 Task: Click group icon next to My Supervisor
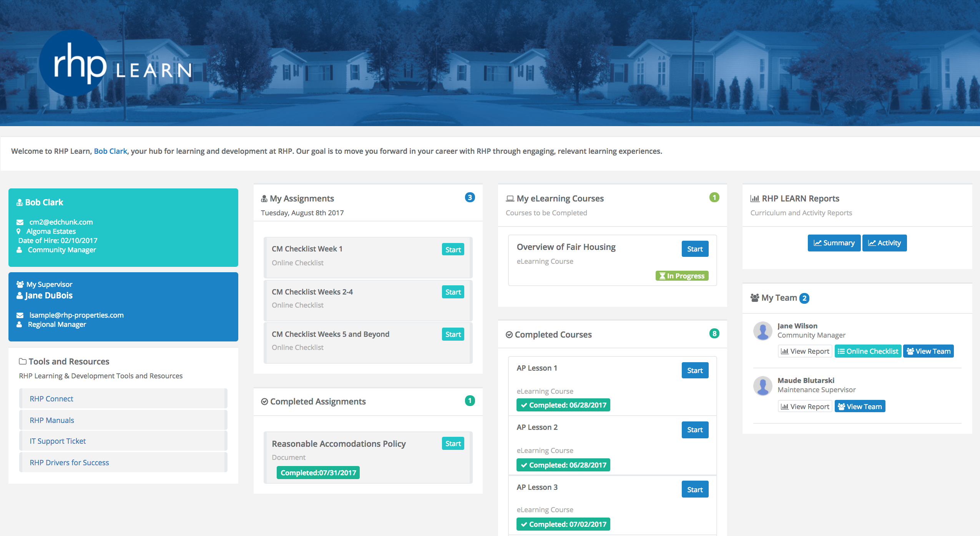[x=20, y=285]
